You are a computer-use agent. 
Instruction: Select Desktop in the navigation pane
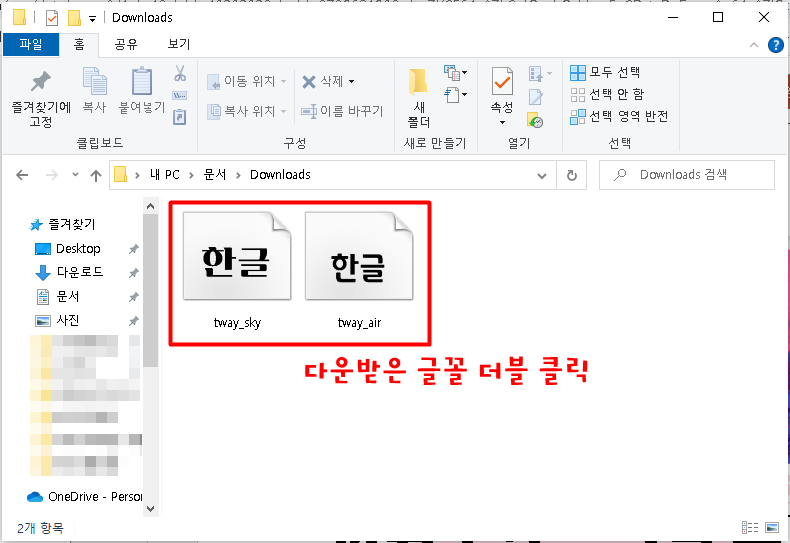coord(78,249)
